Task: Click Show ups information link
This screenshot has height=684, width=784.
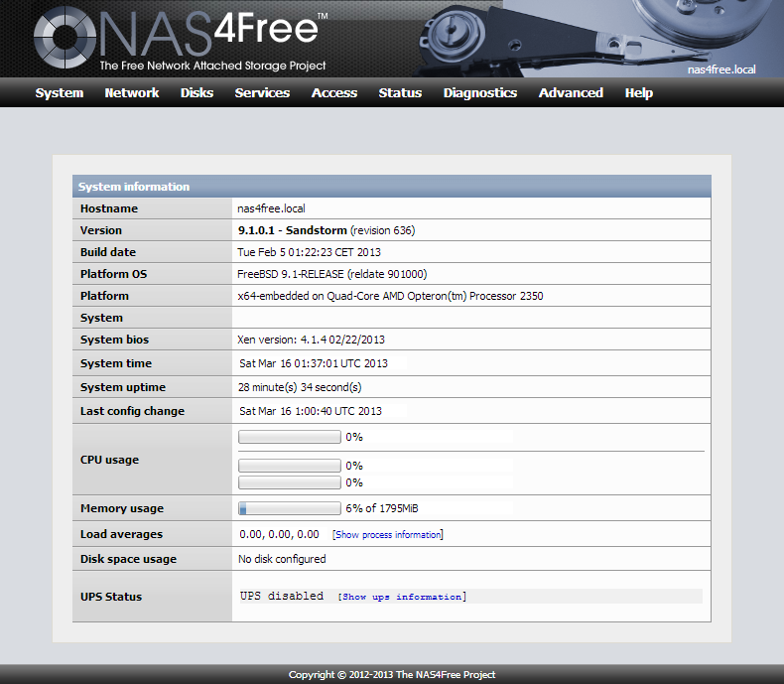Action: click(402, 597)
